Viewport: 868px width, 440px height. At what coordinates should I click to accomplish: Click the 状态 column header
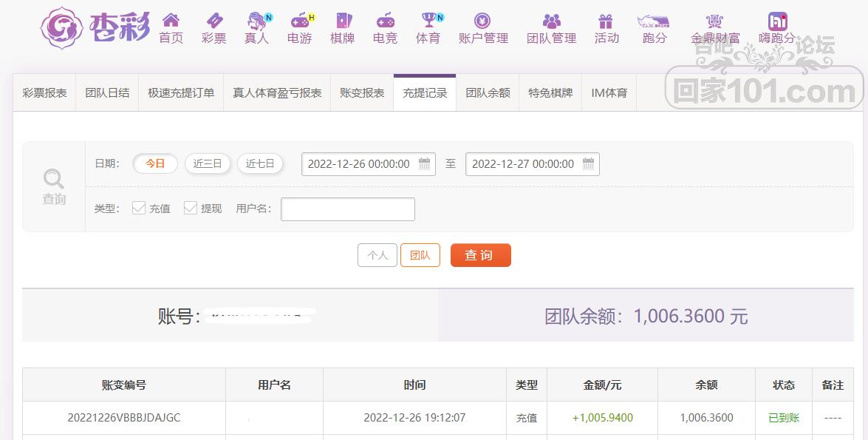tap(784, 385)
